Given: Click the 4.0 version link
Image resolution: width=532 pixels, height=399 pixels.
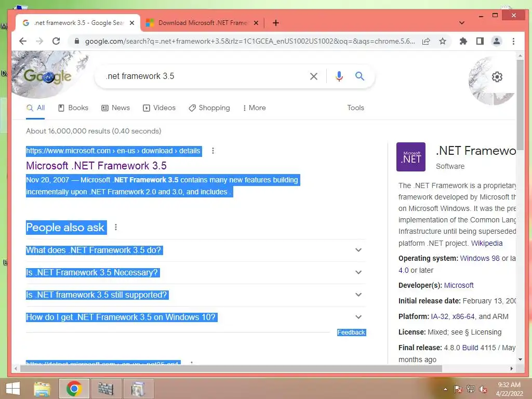Looking at the screenshot, I should coord(403,270).
